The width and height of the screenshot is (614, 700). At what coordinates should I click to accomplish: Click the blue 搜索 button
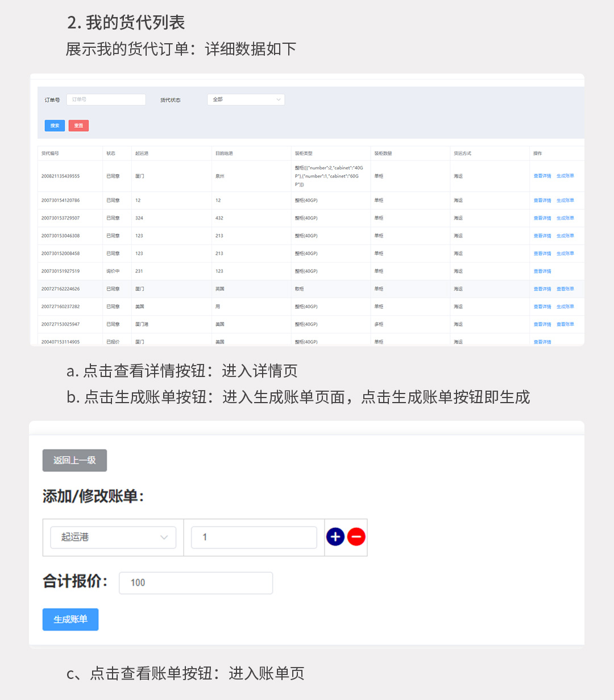coord(55,126)
